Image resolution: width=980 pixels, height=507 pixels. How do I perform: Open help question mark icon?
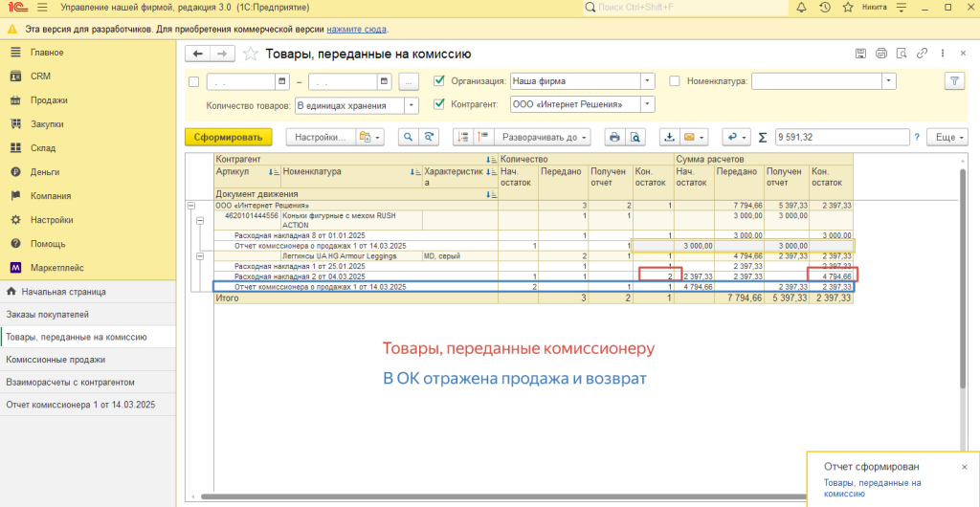tap(917, 138)
